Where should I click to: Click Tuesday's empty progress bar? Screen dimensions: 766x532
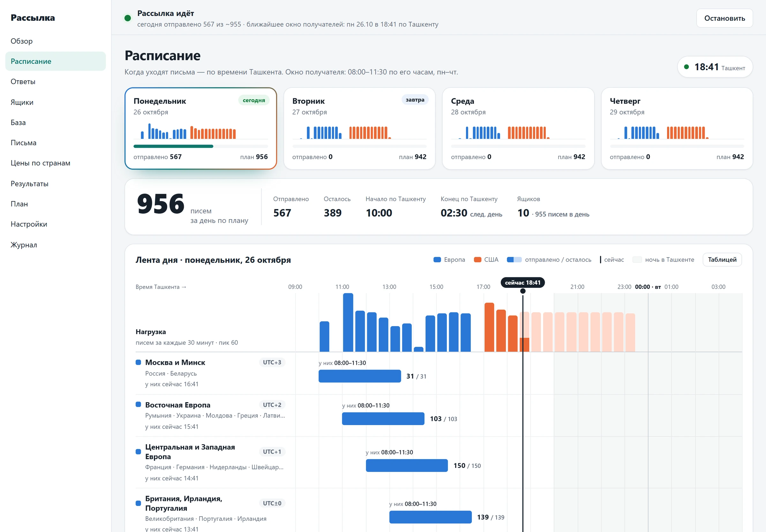359,146
